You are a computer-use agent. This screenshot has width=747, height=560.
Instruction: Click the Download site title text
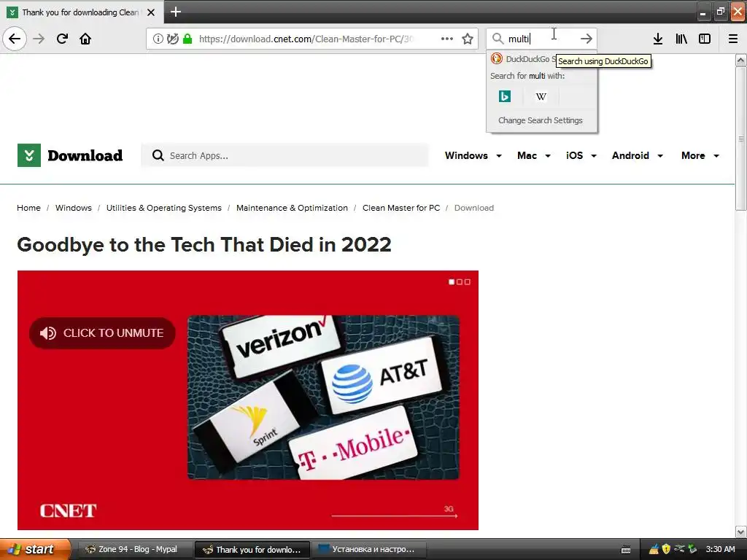(x=85, y=156)
